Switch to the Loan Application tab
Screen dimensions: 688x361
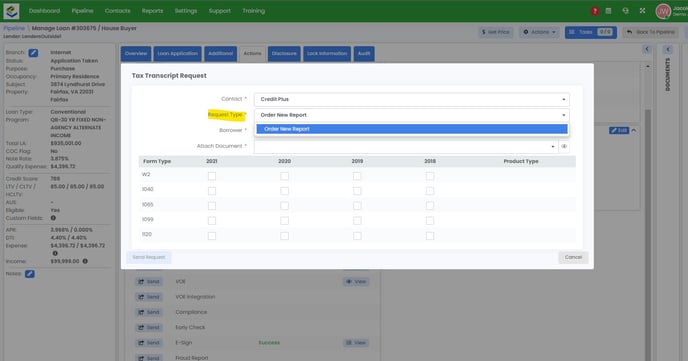[178, 54]
